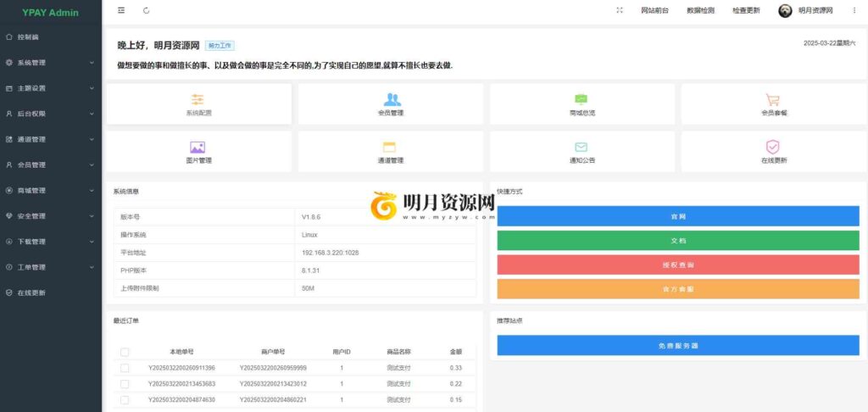
Task: Click the upload limit value 50M
Action: click(x=309, y=288)
